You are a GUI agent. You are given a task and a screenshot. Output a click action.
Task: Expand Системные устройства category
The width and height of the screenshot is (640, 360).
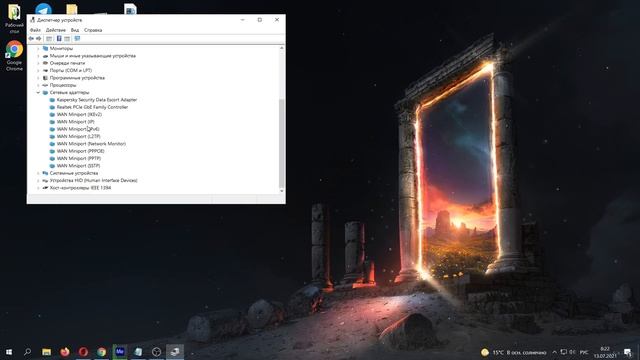[38, 173]
